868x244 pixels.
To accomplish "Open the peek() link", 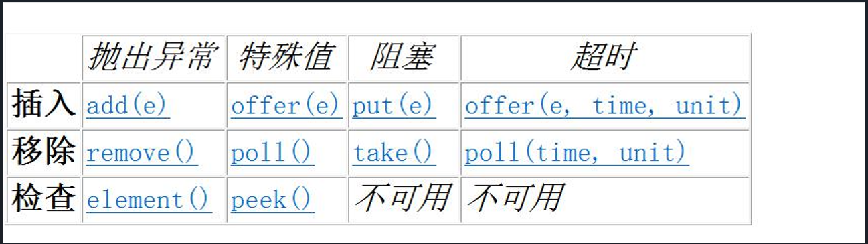I will coord(272,200).
